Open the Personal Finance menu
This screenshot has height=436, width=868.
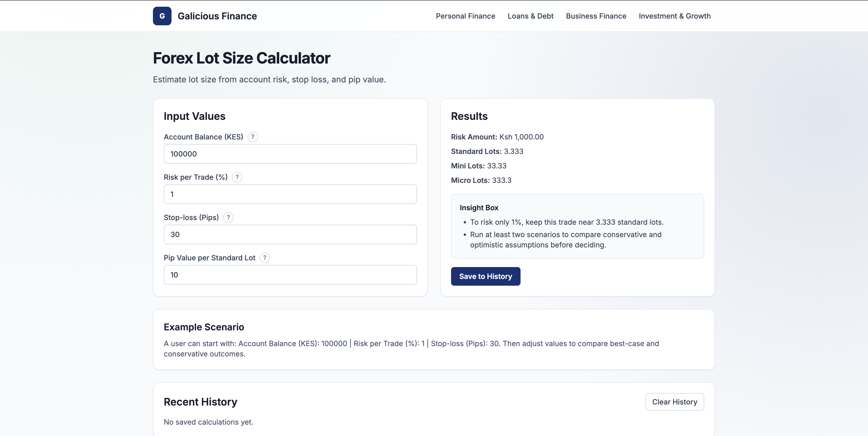point(465,16)
